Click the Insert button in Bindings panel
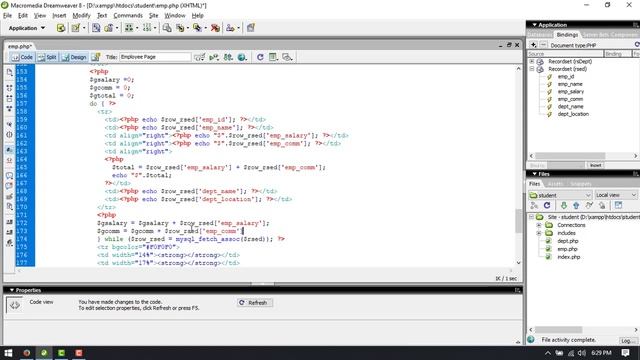The width and height of the screenshot is (640, 360). click(596, 165)
